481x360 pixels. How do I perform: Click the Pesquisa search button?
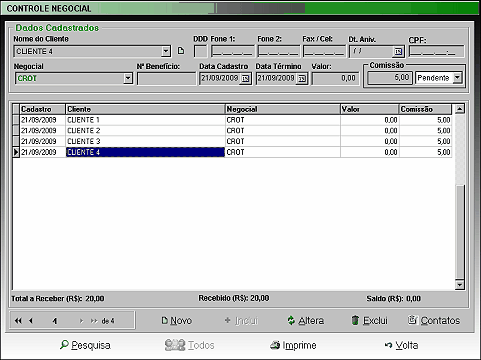click(x=85, y=345)
